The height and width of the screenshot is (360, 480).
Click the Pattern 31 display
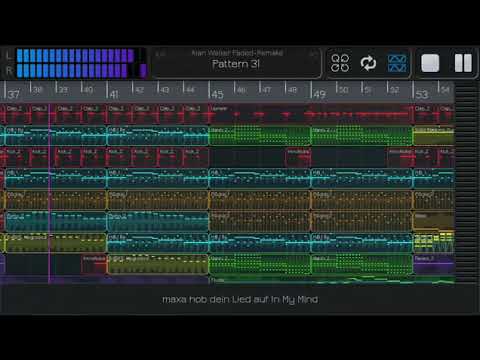click(236, 64)
